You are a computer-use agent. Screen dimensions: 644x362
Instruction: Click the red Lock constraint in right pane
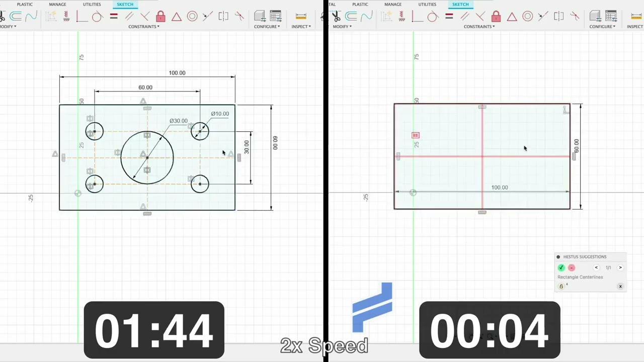(x=496, y=17)
